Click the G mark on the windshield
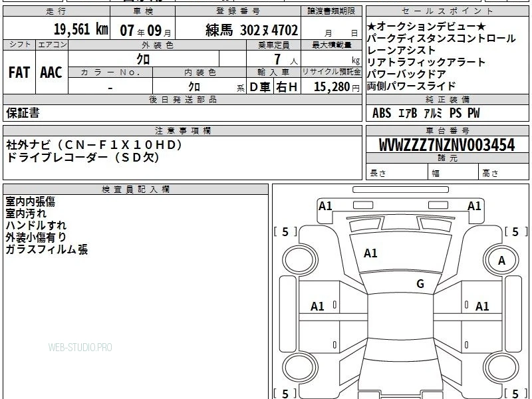 click(420, 284)
